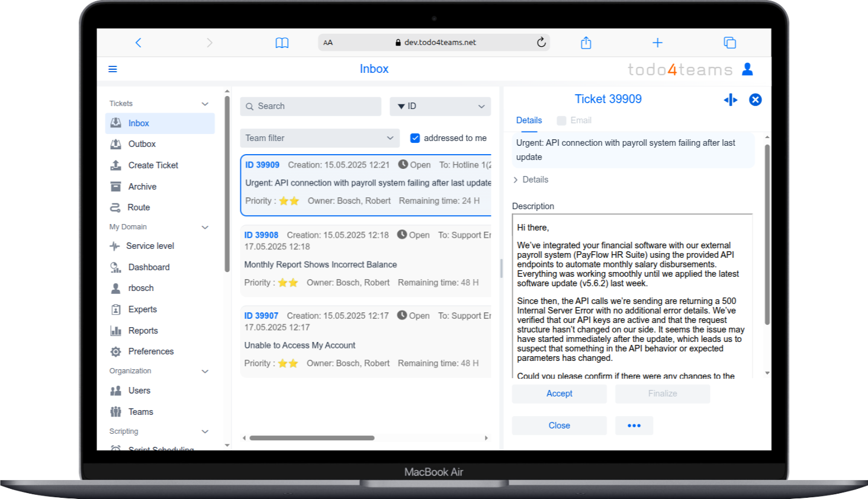Click the Accept button
Image resolution: width=868 pixels, height=499 pixels.
560,394
